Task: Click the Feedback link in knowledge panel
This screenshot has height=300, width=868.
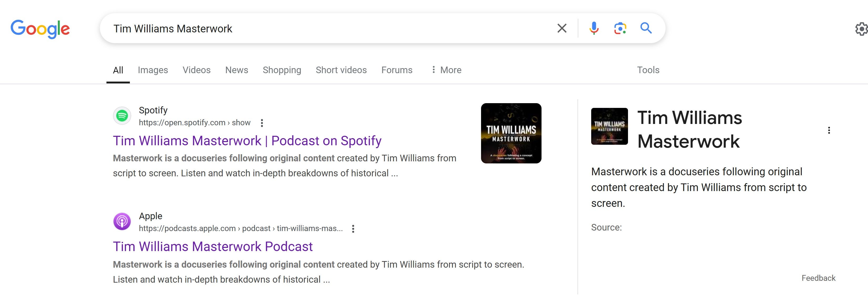Action: [819, 278]
